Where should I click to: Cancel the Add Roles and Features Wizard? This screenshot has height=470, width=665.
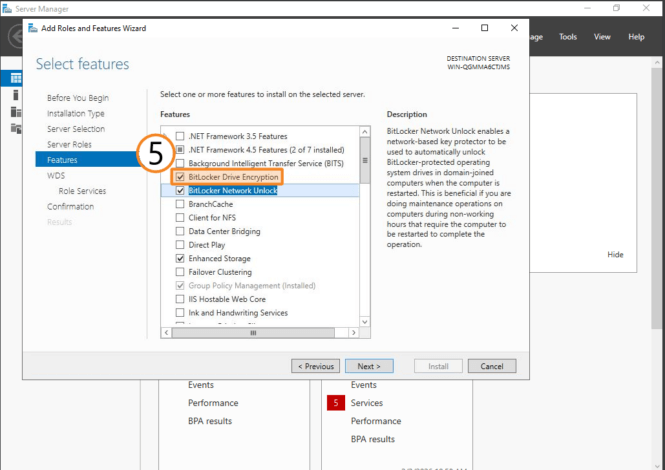(x=492, y=366)
